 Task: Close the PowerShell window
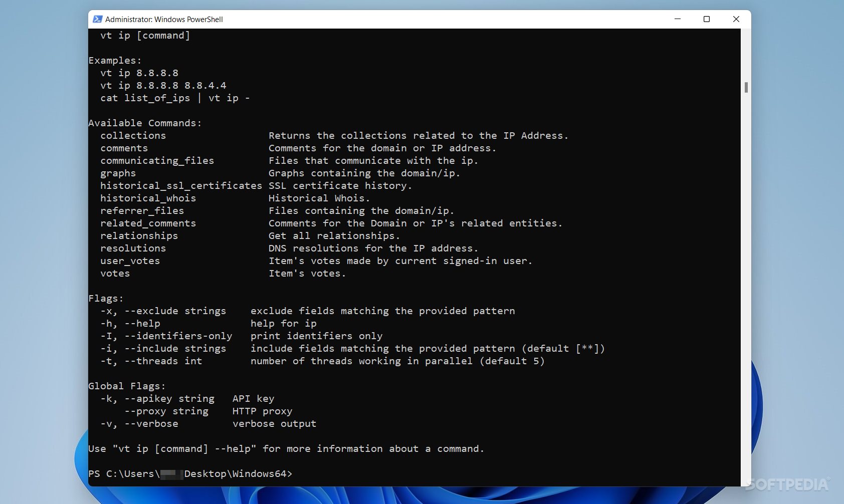tap(736, 19)
